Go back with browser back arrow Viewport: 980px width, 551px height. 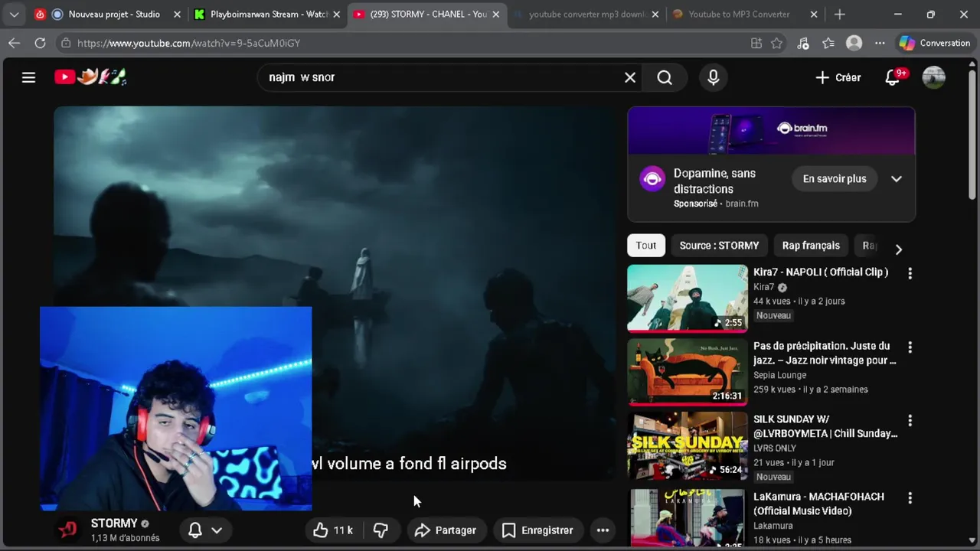pos(14,43)
